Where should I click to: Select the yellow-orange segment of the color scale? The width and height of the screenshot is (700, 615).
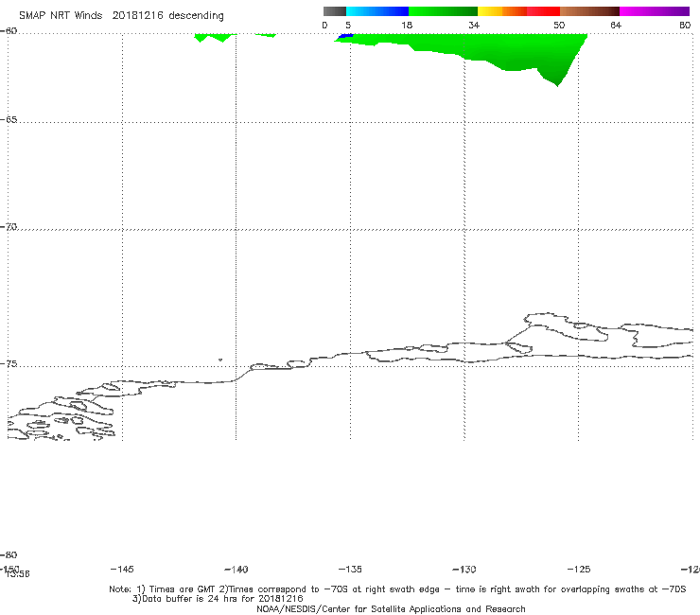(x=502, y=11)
